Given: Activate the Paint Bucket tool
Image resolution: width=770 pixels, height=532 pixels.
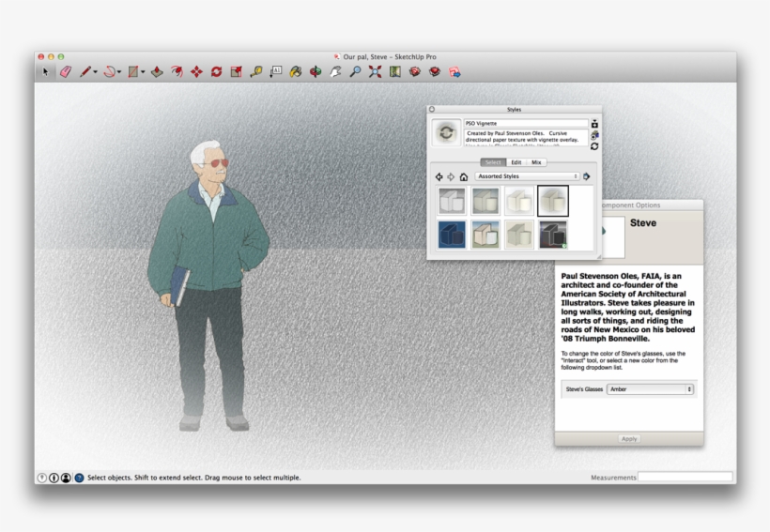Looking at the screenshot, I should point(296,72).
